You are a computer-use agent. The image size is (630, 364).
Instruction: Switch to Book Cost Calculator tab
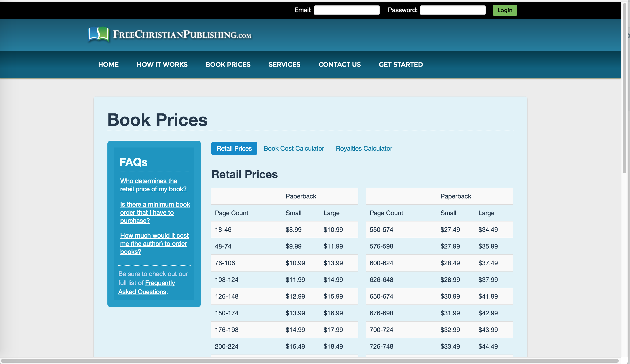(x=294, y=148)
